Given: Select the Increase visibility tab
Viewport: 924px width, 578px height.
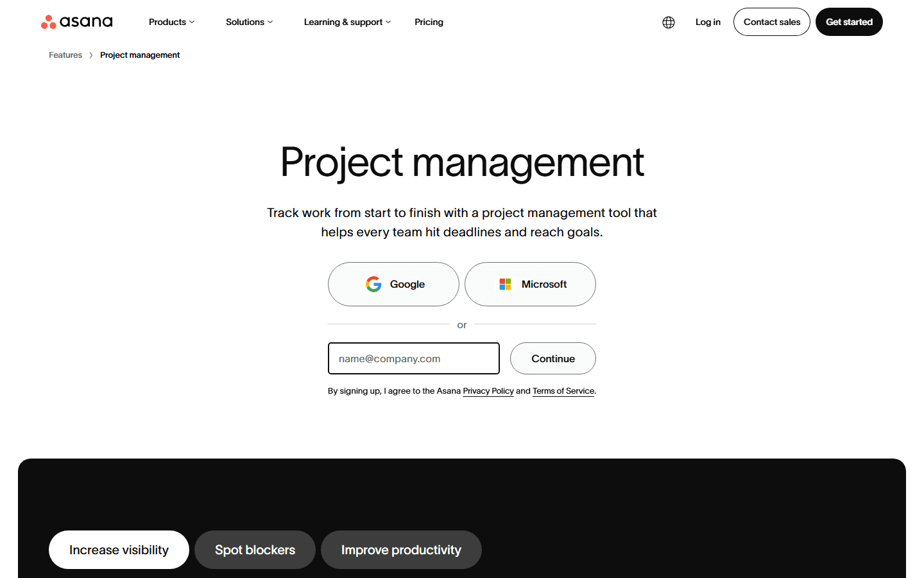Looking at the screenshot, I should tap(119, 550).
